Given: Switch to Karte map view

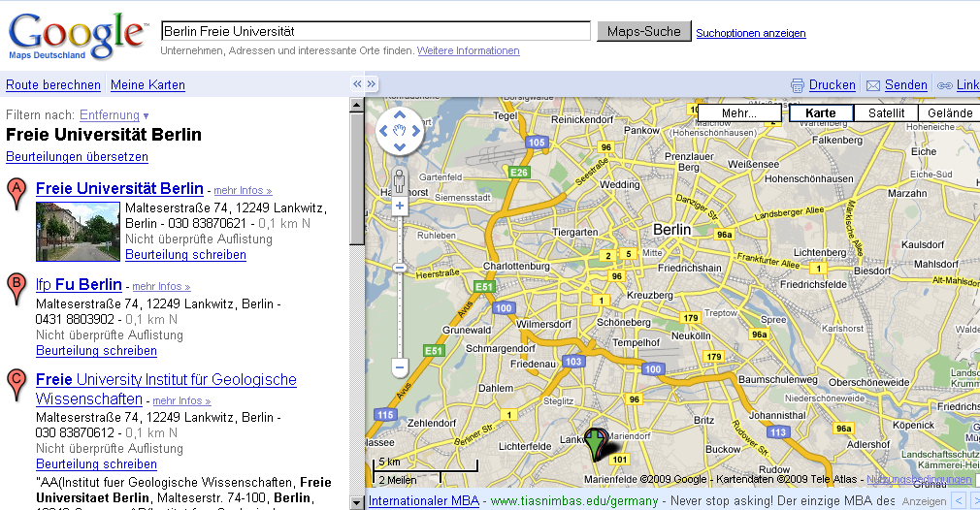Looking at the screenshot, I should [821, 113].
